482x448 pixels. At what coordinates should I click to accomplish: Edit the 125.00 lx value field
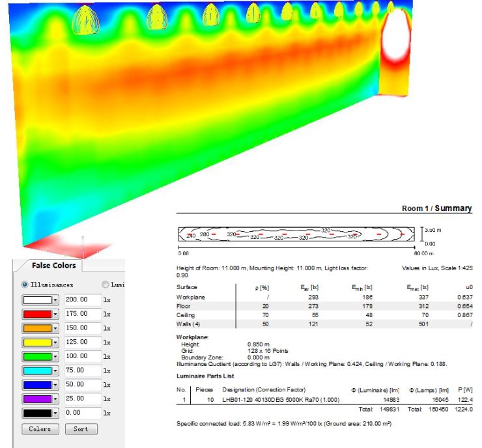coord(81,343)
